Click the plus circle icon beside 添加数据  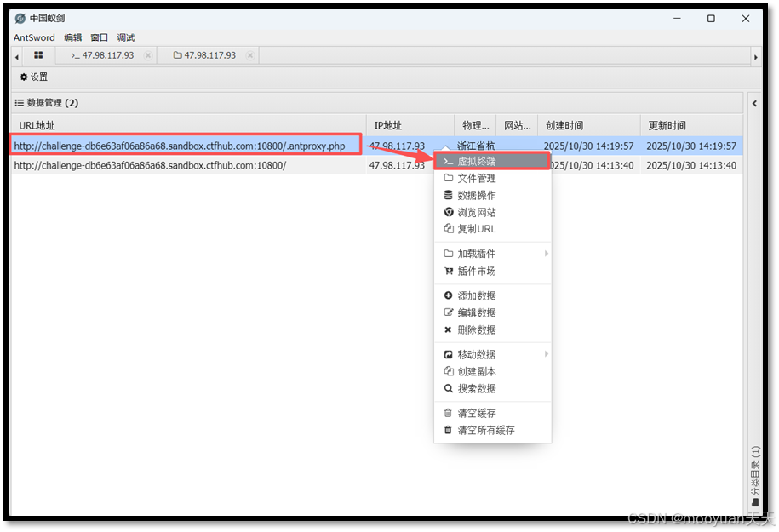coord(448,295)
